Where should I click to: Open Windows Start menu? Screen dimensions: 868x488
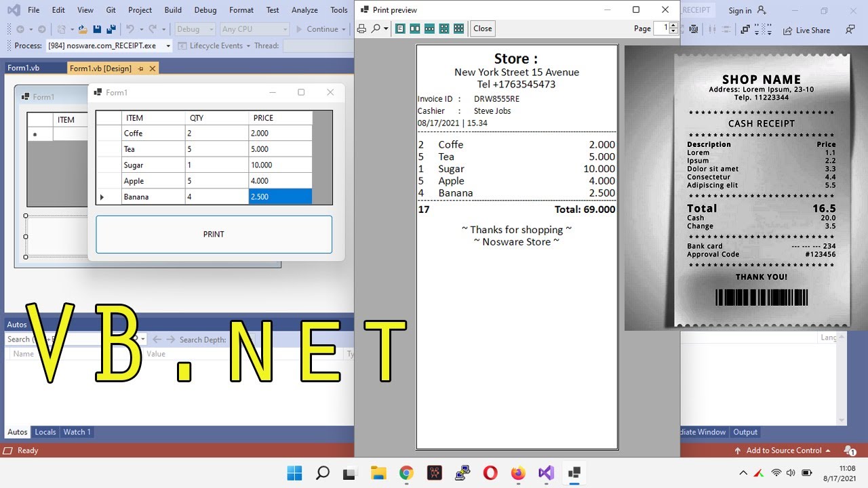pyautogui.click(x=294, y=473)
